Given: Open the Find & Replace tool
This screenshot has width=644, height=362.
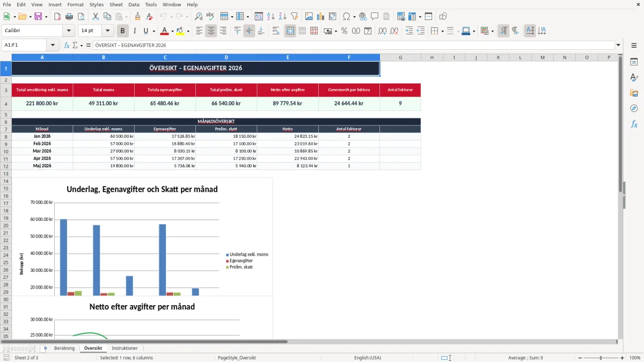Looking at the screenshot, I should point(199,17).
